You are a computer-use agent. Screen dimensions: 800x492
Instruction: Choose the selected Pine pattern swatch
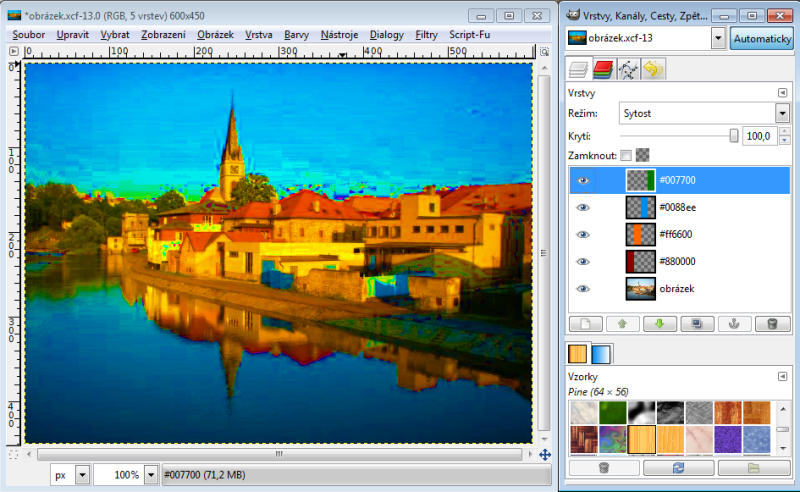[x=641, y=440]
